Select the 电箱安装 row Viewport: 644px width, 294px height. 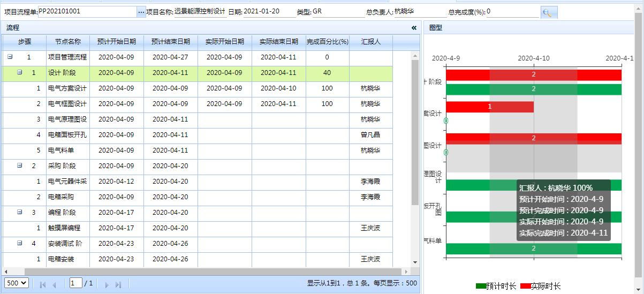198,259
